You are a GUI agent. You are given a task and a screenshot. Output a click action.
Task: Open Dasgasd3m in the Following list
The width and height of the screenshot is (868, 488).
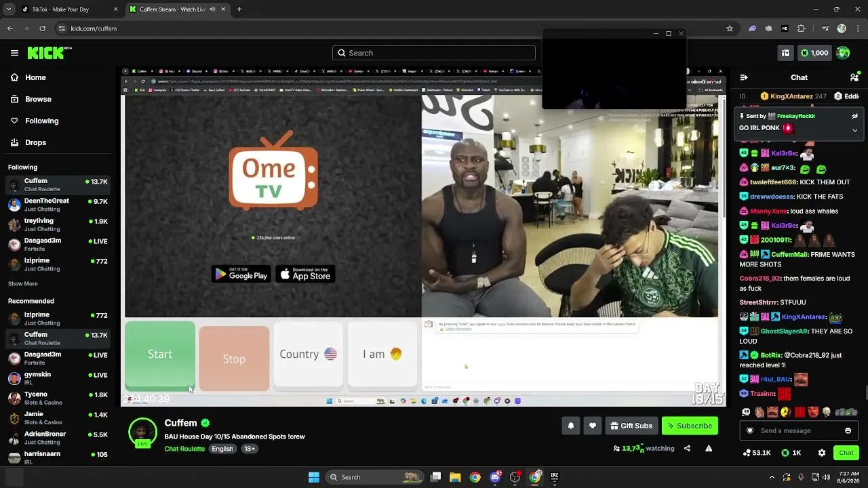coord(58,244)
